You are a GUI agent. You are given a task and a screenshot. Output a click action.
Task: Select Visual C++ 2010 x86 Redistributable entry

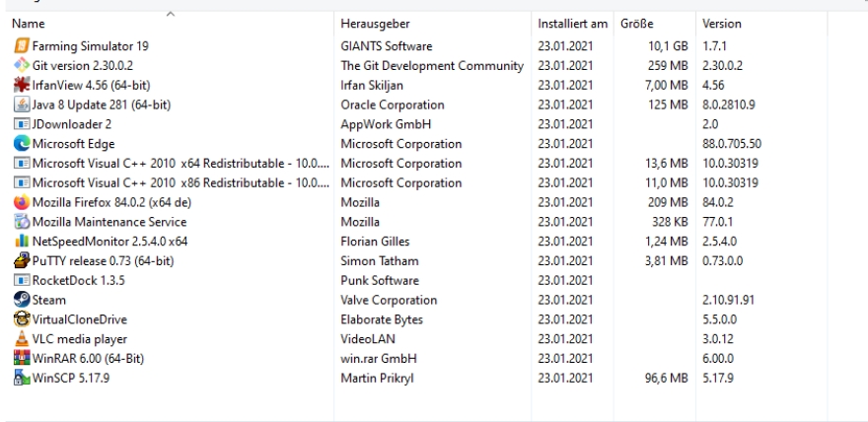[181, 183]
